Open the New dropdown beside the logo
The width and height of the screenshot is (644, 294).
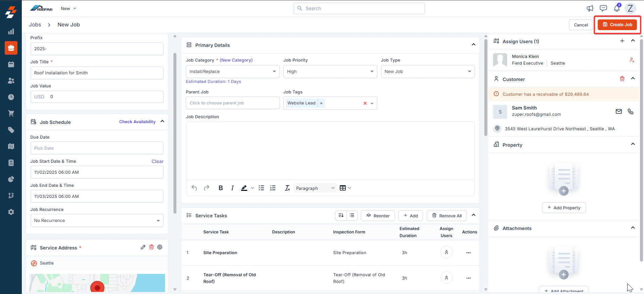pos(68,8)
